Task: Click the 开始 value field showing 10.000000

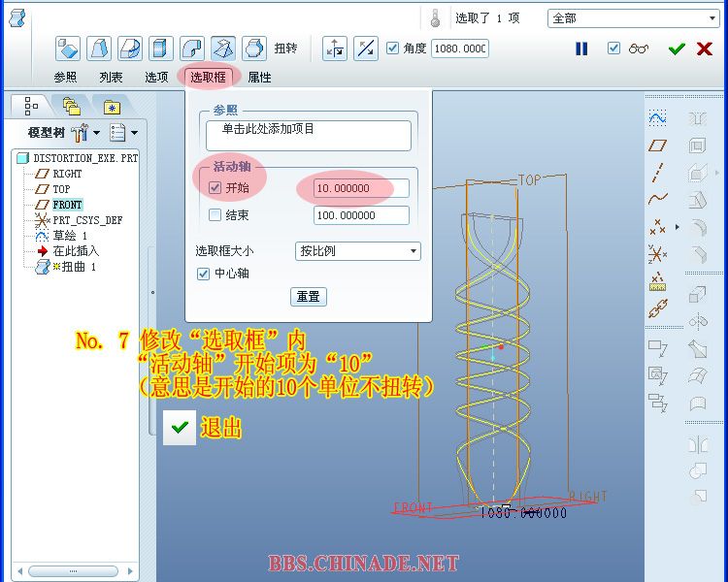Action: [x=360, y=188]
